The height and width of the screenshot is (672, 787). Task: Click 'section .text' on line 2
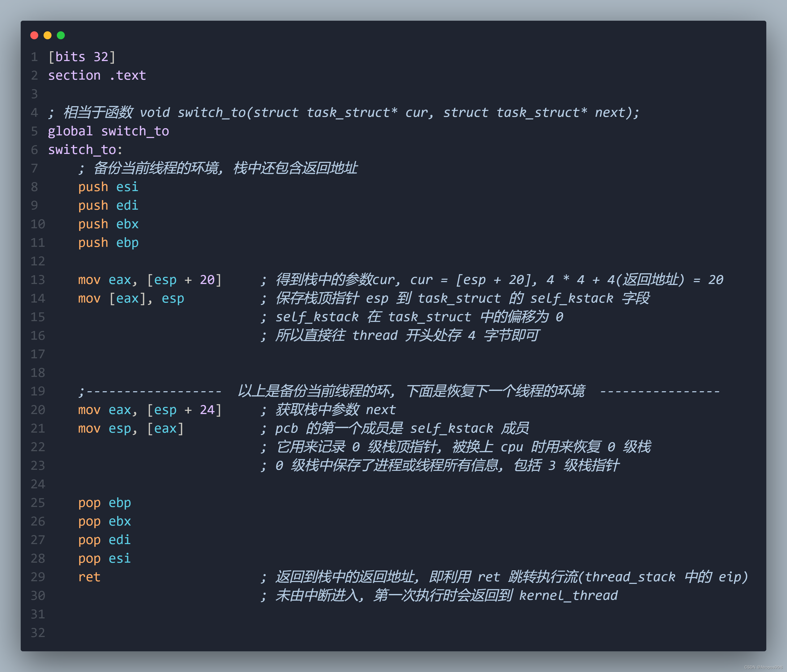[x=97, y=76]
